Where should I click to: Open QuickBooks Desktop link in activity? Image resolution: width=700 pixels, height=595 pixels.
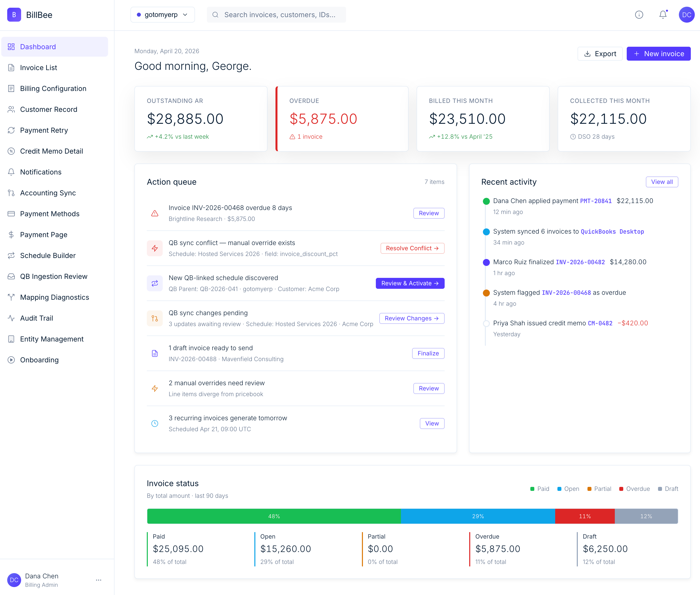(612, 232)
